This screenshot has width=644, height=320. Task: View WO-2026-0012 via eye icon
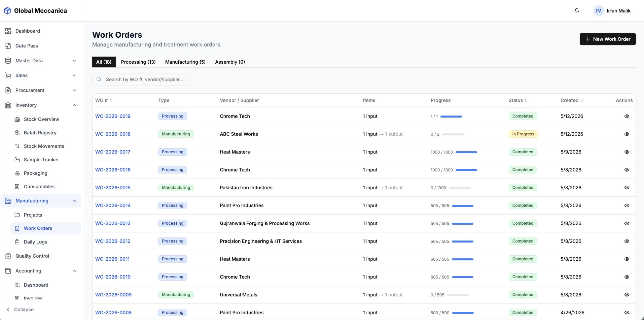tap(627, 241)
